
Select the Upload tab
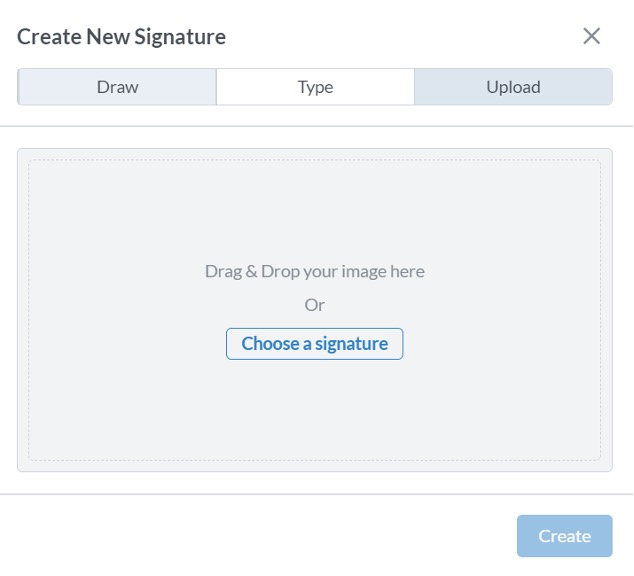[513, 87]
